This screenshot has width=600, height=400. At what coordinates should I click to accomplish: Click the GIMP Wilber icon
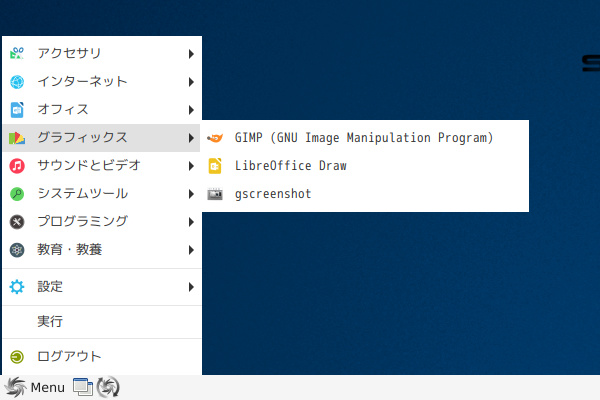[x=215, y=138]
